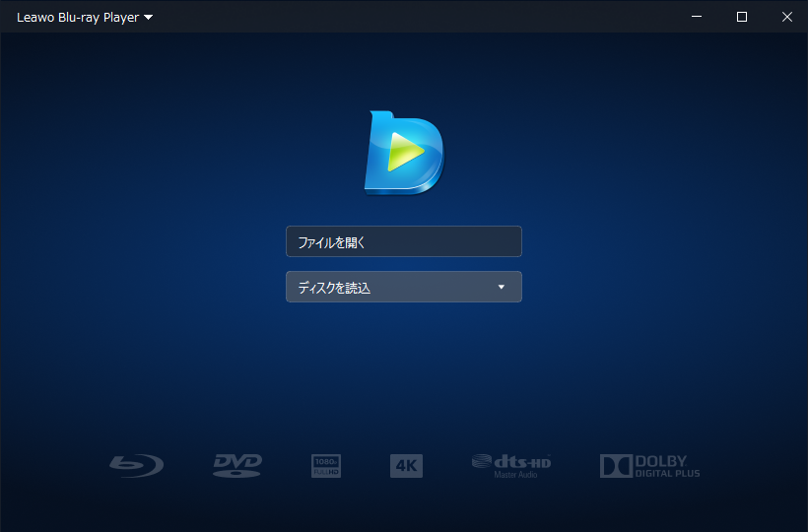
Task: Click the ファイルを開く button
Action: (x=403, y=241)
